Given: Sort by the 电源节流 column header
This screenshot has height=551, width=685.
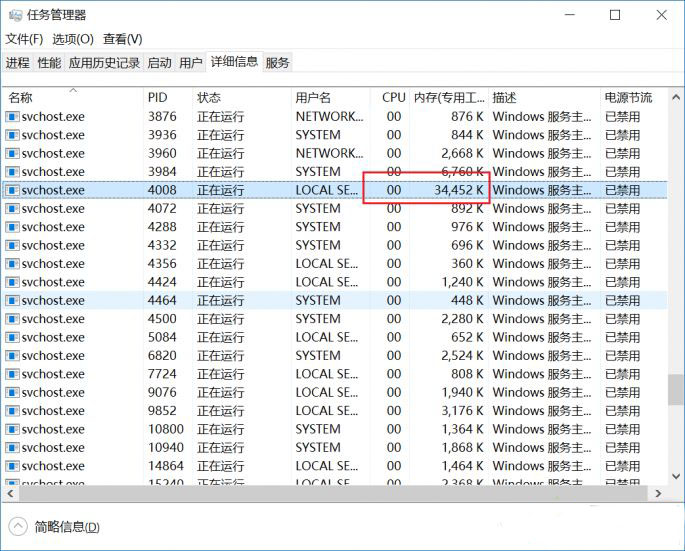Looking at the screenshot, I should click(634, 97).
